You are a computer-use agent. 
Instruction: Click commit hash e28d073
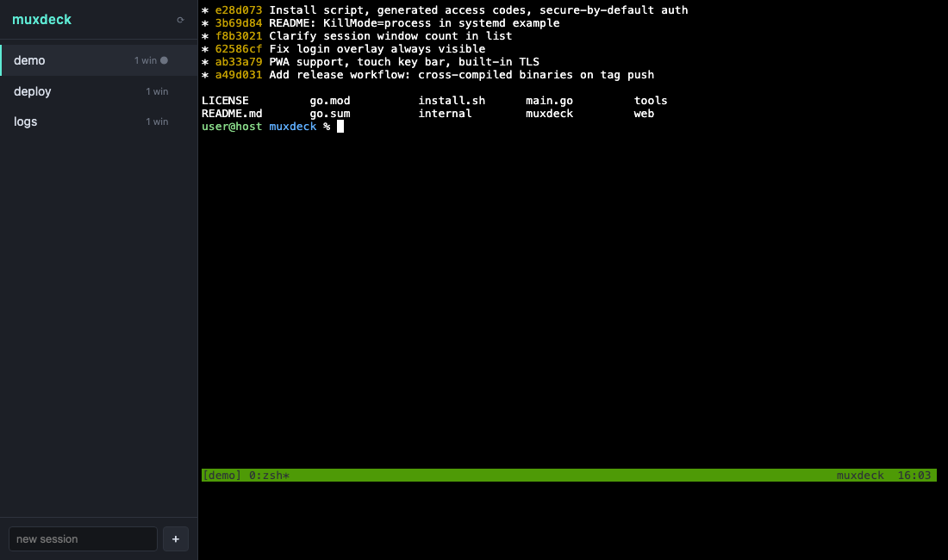click(239, 10)
